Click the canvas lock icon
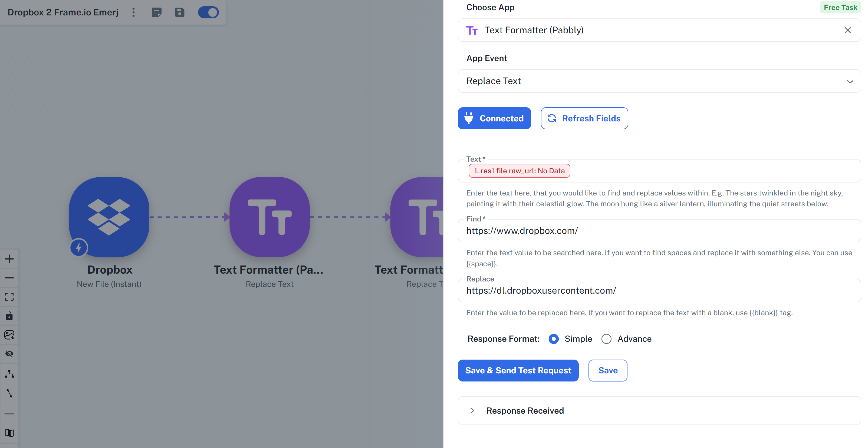The width and height of the screenshot is (868, 448). point(9,316)
